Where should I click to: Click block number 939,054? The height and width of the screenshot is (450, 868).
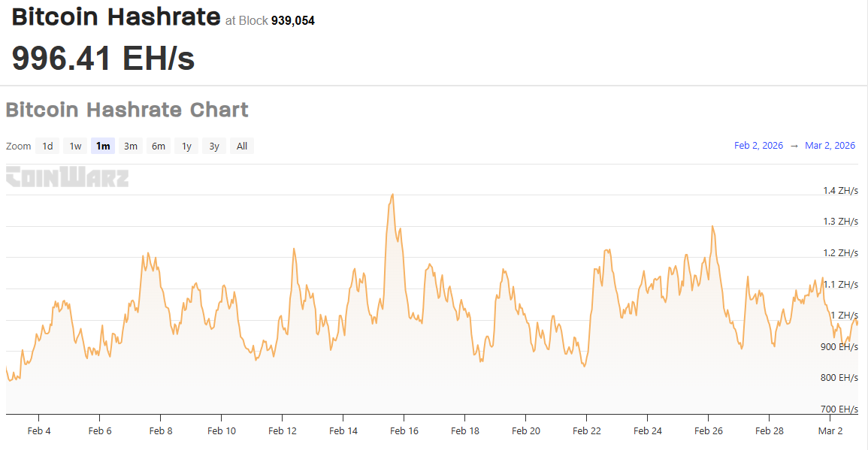[x=293, y=20]
